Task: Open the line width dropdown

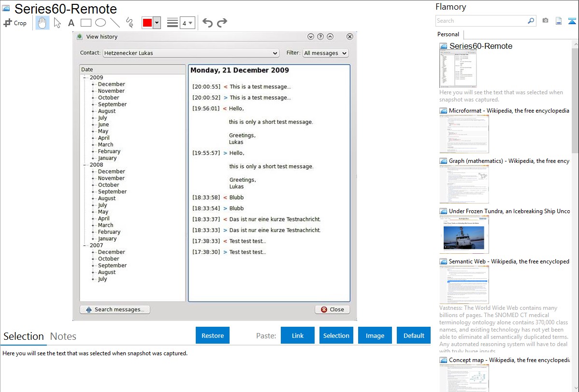Action: pyautogui.click(x=188, y=23)
